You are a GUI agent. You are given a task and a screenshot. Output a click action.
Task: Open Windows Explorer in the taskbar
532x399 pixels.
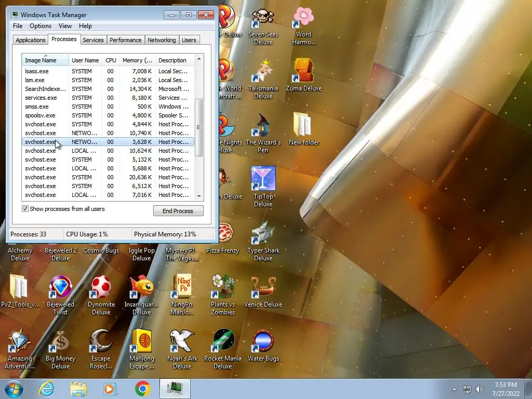[x=78, y=389]
